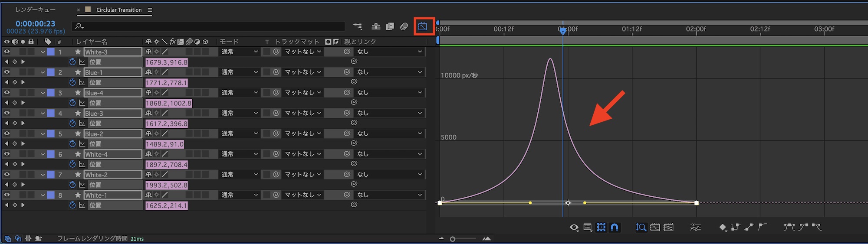868x244 pixels.
Task: Toggle Transfer Controls pane button
Action: [x=18, y=238]
